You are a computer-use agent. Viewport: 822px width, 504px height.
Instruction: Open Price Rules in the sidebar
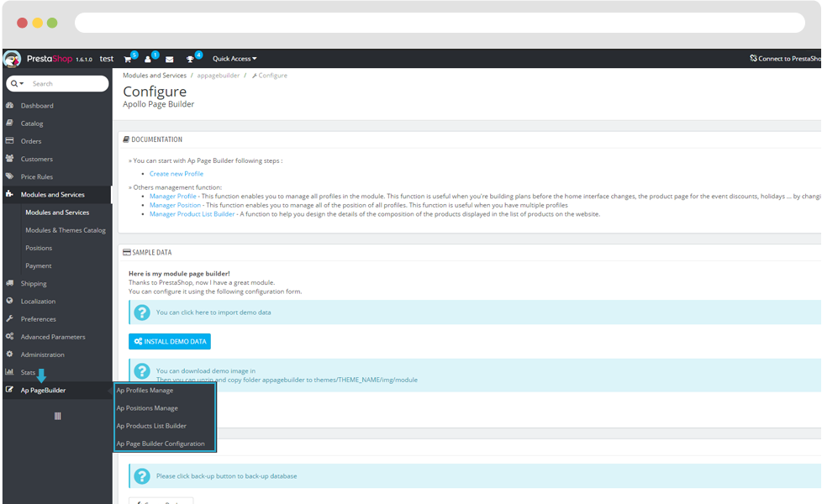coord(37,176)
